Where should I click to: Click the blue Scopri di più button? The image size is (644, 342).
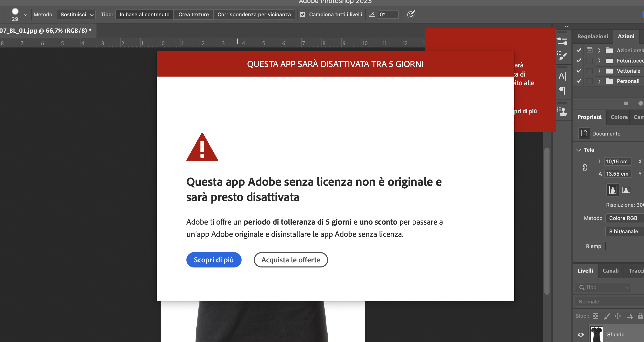pyautogui.click(x=214, y=260)
